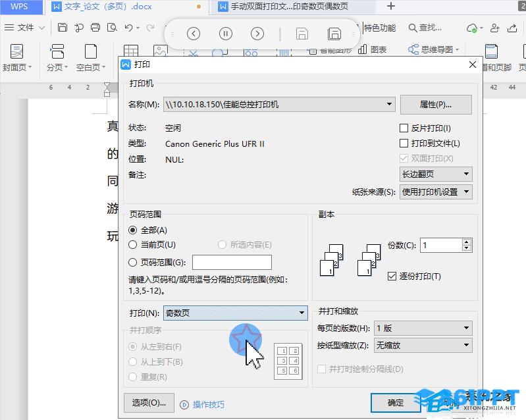Switch to the WPS home tab
This screenshot has width=526, height=420.
point(21,7)
